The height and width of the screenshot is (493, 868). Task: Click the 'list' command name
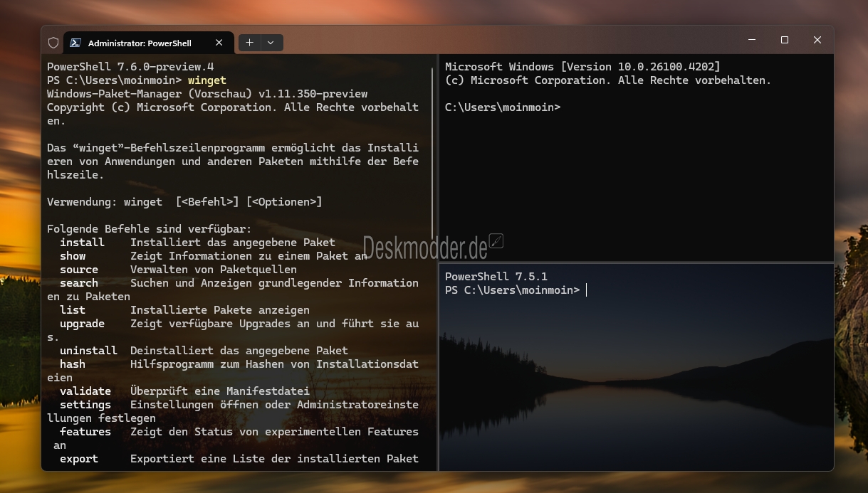(x=73, y=310)
